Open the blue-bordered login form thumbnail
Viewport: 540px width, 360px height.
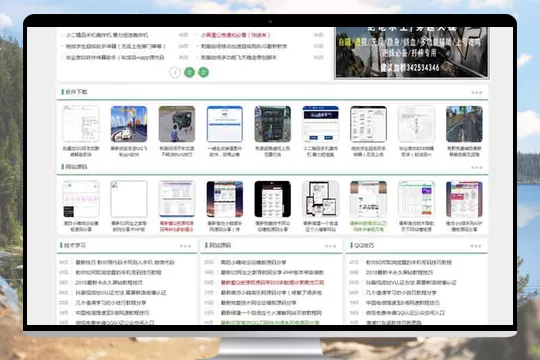(x=225, y=124)
